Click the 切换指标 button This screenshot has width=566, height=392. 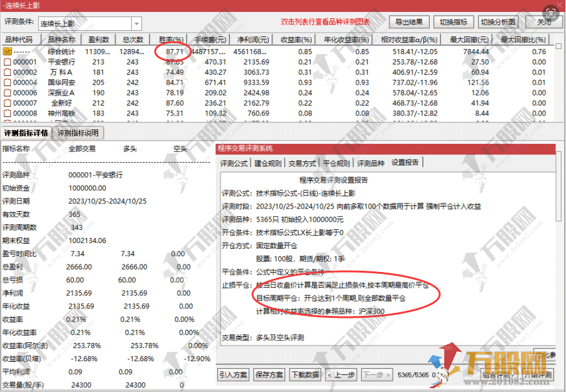pos(453,22)
